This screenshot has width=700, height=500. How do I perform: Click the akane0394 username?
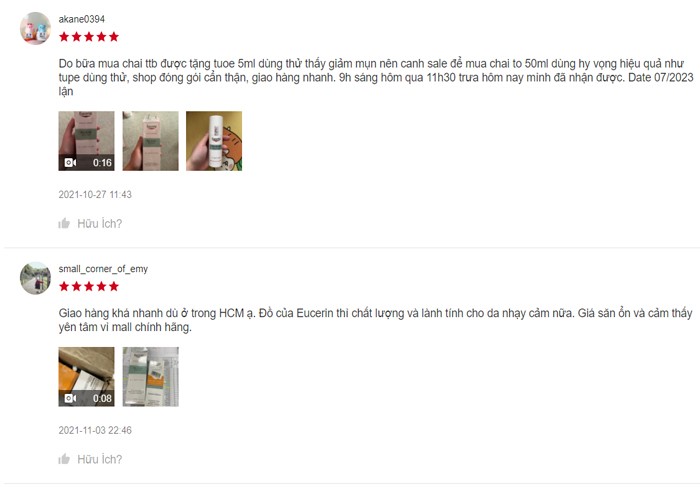(82, 19)
